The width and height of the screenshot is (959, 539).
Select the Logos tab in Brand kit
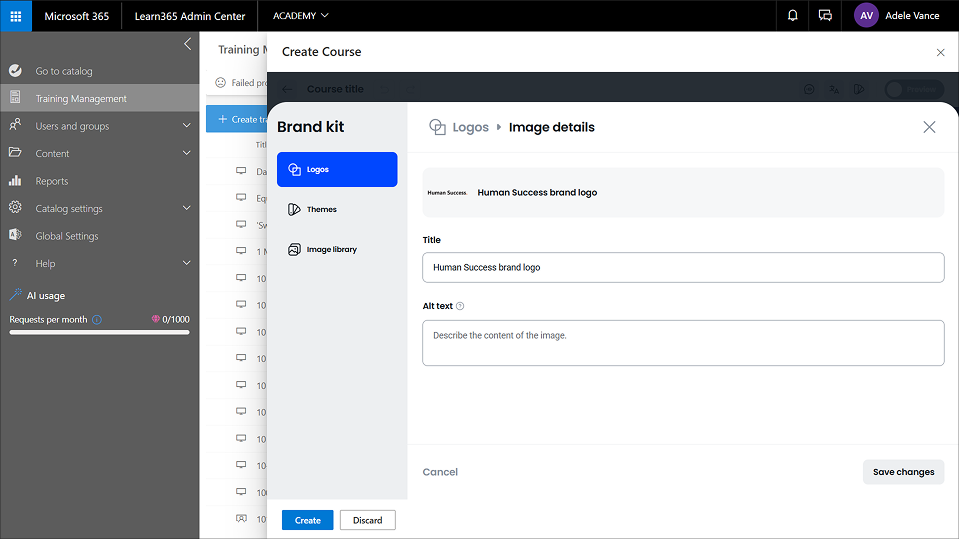pyautogui.click(x=337, y=170)
